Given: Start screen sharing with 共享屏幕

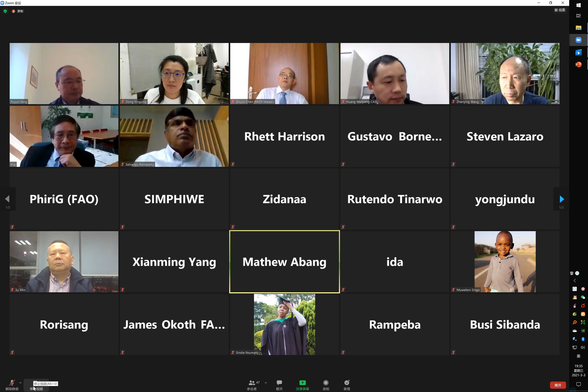Looking at the screenshot, I should click(x=302, y=385).
